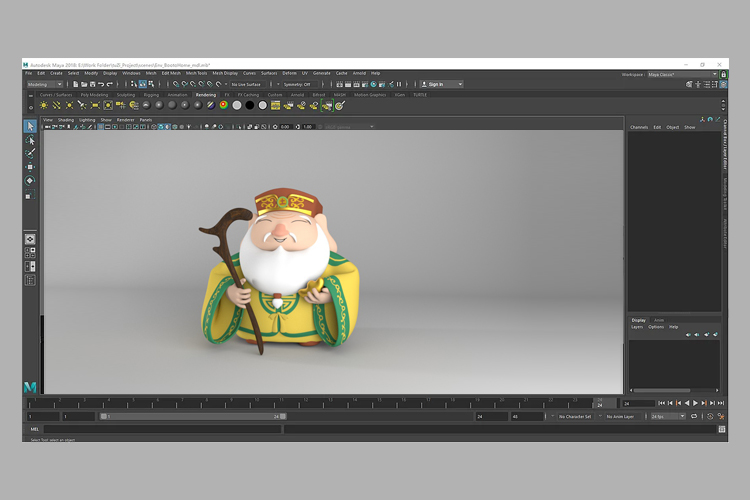
Task: Select the arrow Select tool
Action: point(30,126)
